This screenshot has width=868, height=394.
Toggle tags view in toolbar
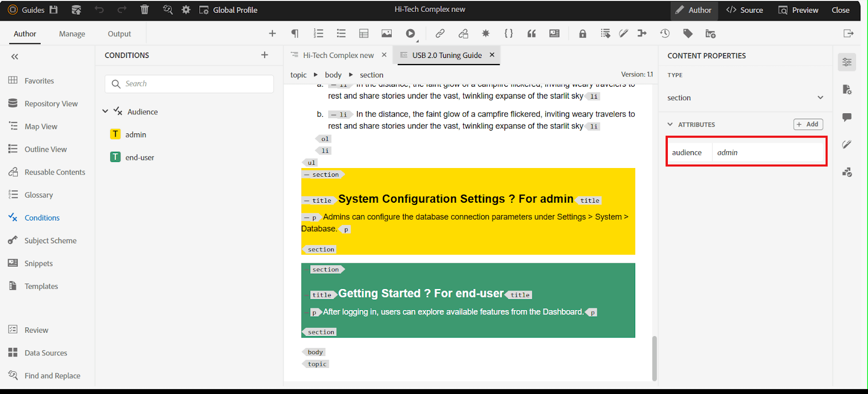(688, 34)
